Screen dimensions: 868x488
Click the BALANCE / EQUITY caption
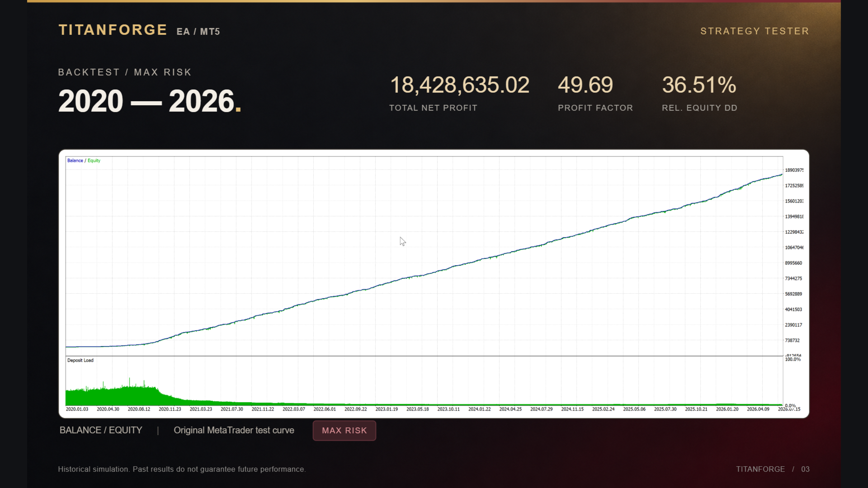click(x=101, y=430)
